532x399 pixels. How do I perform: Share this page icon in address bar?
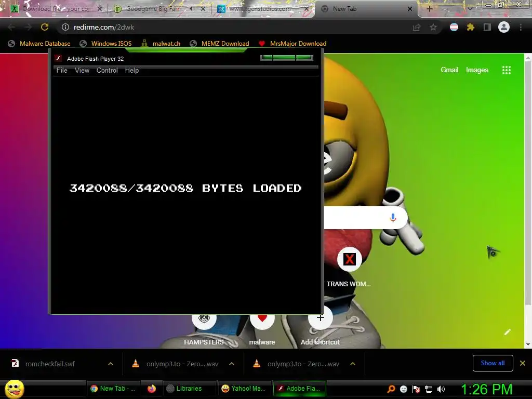click(x=417, y=27)
